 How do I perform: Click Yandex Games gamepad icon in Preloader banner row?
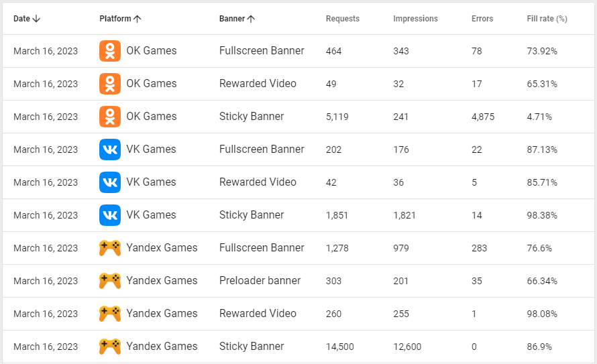pyautogui.click(x=110, y=281)
